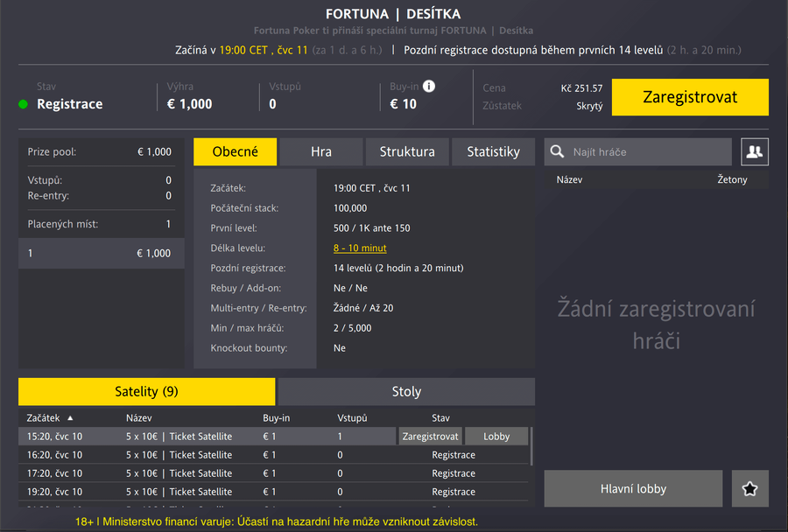The width and height of the screenshot is (788, 532).
Task: Click the green Registrace status indicator
Action: tap(23, 104)
